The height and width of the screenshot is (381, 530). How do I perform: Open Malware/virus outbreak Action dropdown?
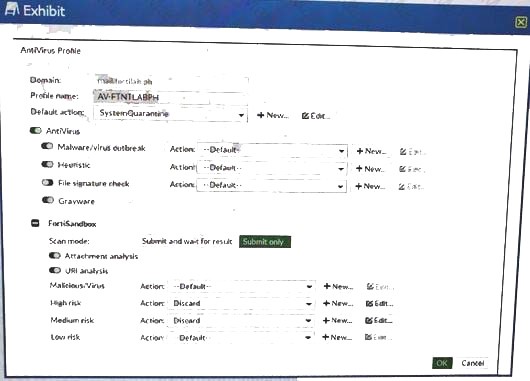[x=272, y=150]
